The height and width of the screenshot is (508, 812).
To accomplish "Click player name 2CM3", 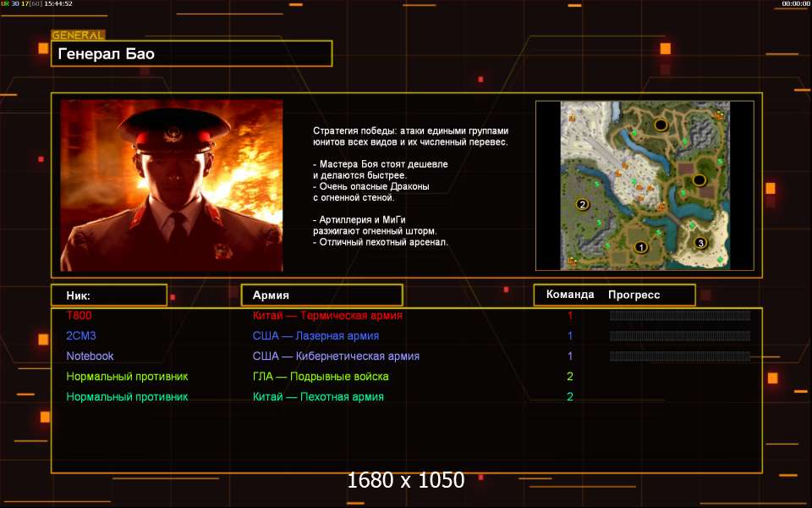I will (x=81, y=335).
